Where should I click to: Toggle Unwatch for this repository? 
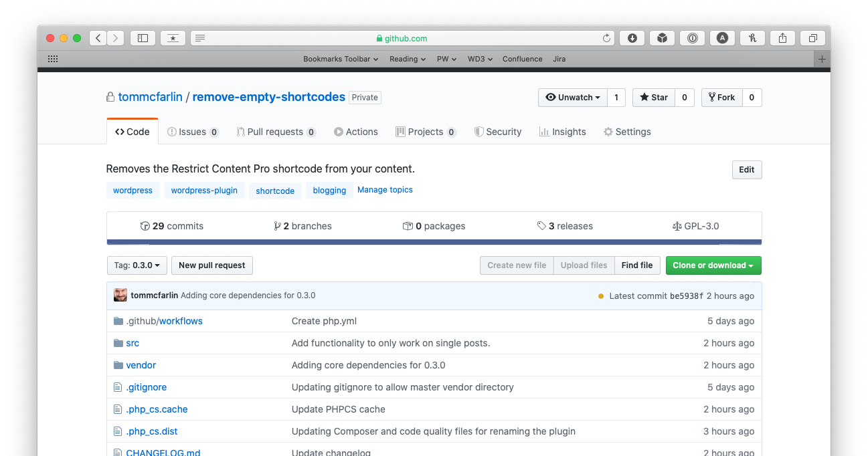pyautogui.click(x=572, y=98)
